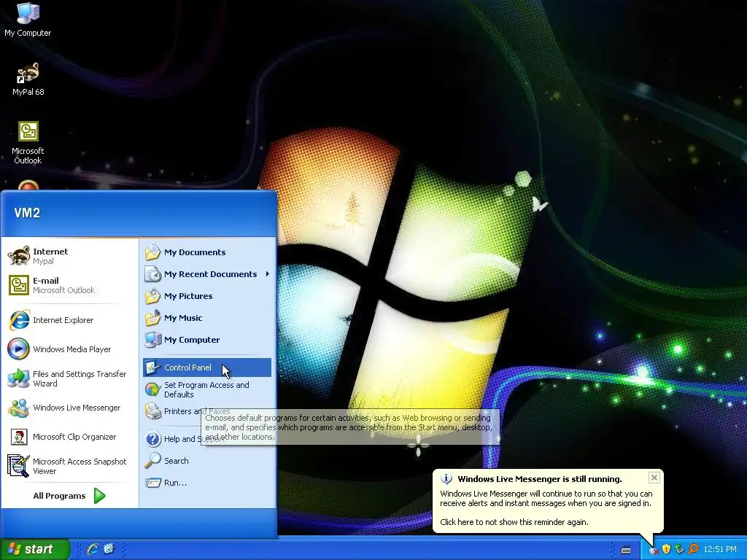Start the Files and Settings Transfer Wizard
Viewport: 747px width, 560px height.
(x=69, y=378)
